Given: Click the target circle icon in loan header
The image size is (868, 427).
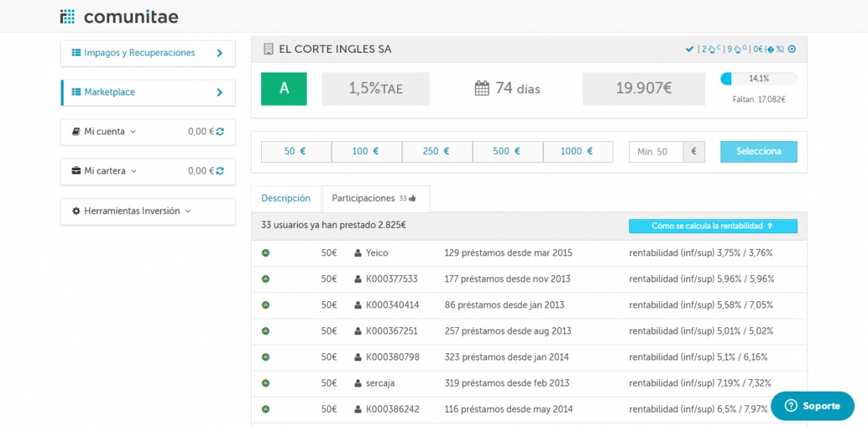Looking at the screenshot, I should 791,49.
